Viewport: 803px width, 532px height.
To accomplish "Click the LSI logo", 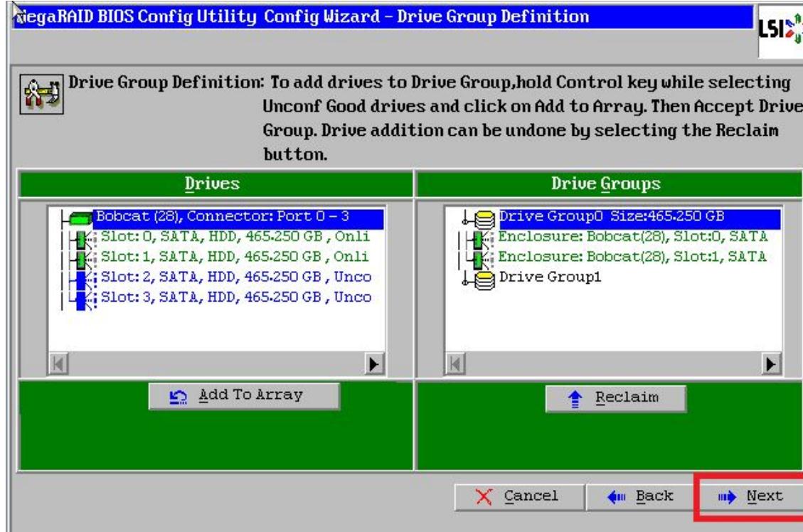I will coord(780,31).
